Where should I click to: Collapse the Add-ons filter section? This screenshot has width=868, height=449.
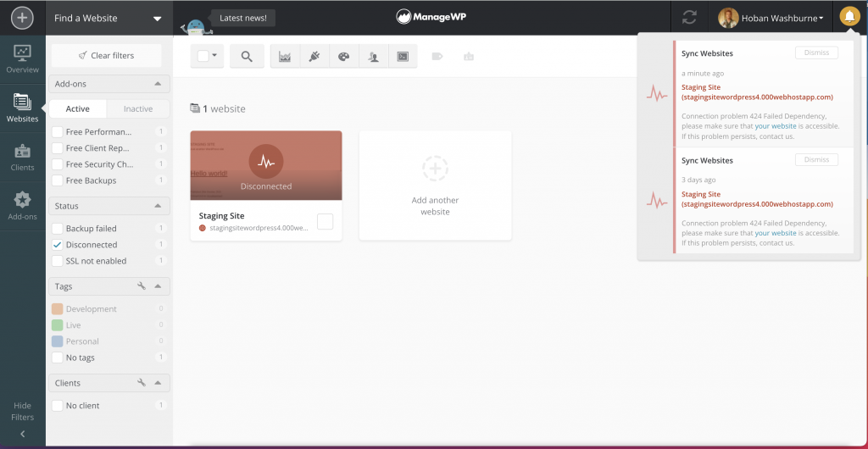point(158,84)
